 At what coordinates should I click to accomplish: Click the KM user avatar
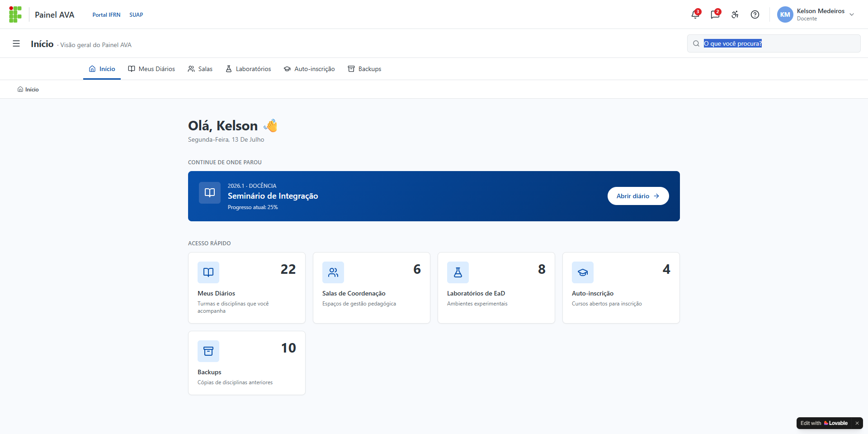tap(785, 14)
